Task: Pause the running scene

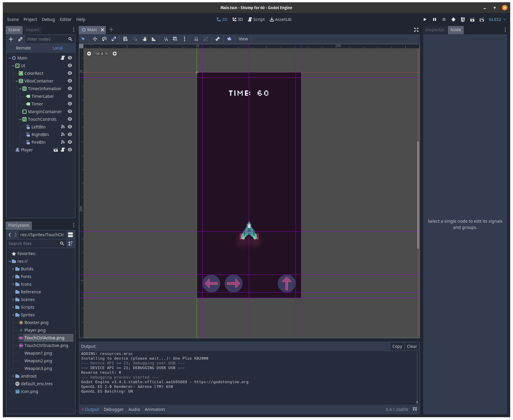Action: click(x=435, y=19)
